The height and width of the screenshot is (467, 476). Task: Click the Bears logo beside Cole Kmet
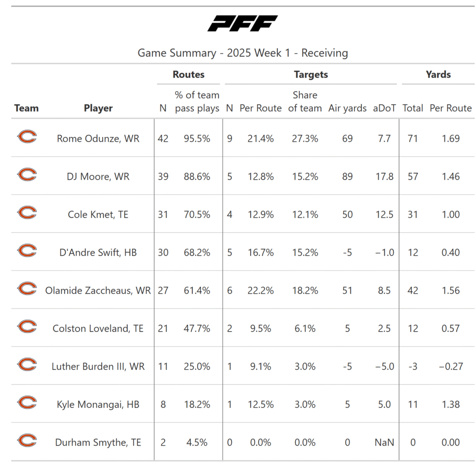(x=26, y=213)
